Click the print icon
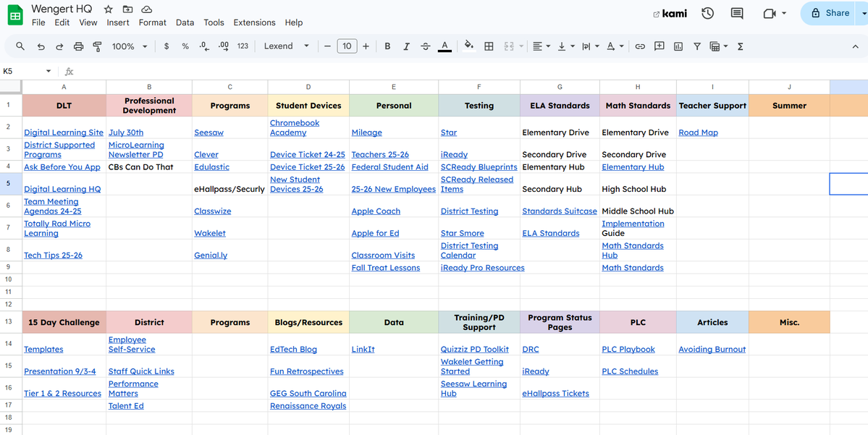Image resolution: width=868 pixels, height=435 pixels. (x=79, y=46)
